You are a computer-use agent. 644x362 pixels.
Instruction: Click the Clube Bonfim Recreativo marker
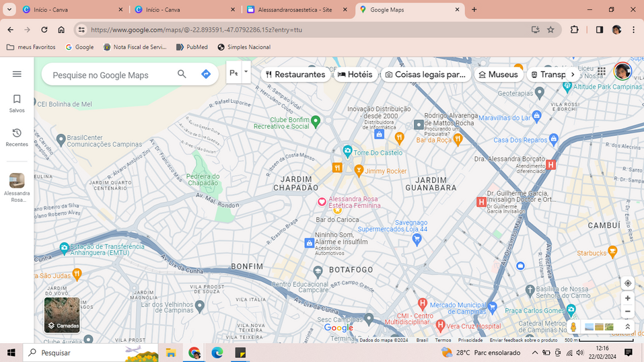click(x=316, y=121)
